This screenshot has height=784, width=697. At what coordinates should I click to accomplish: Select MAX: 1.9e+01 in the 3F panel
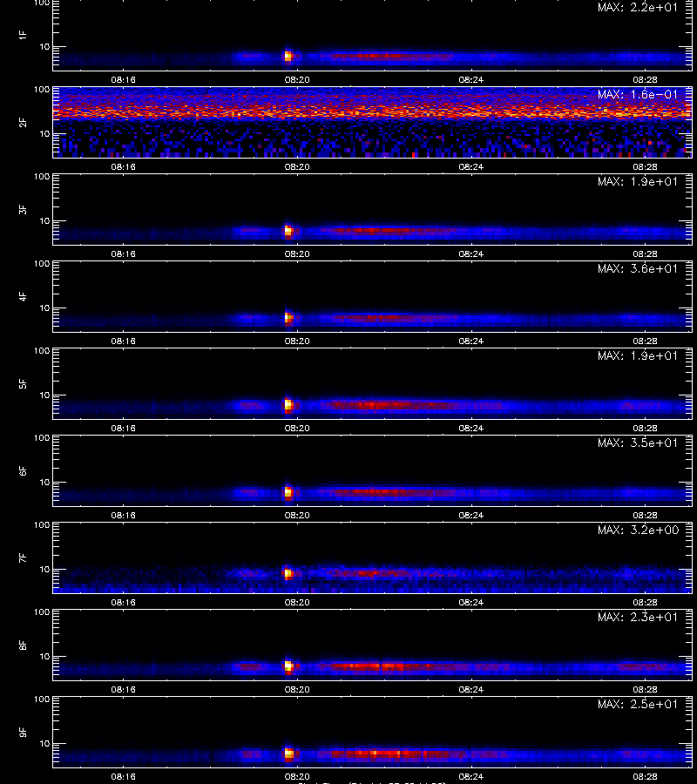point(638,181)
